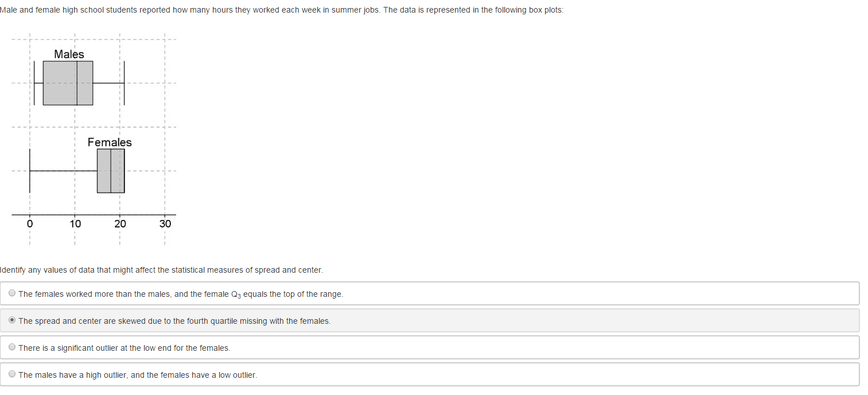This screenshot has height=395, width=868.
Task: Click the 10 tick label on axis
Action: point(75,224)
